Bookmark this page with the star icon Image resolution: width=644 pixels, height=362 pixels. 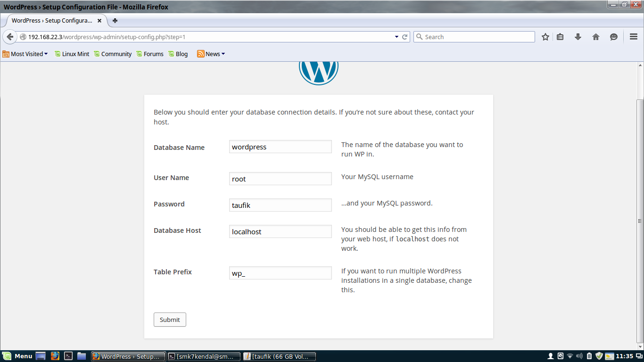[x=545, y=37]
